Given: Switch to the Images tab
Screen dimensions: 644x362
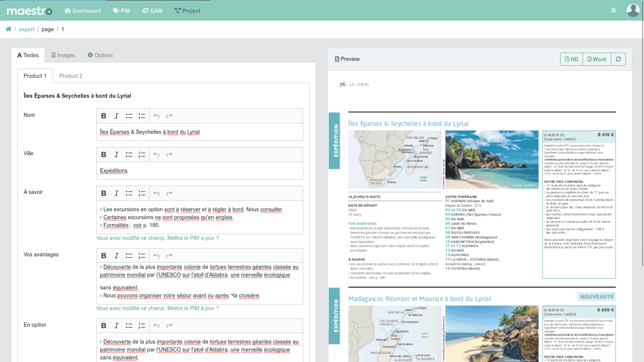Looking at the screenshot, I should [63, 55].
